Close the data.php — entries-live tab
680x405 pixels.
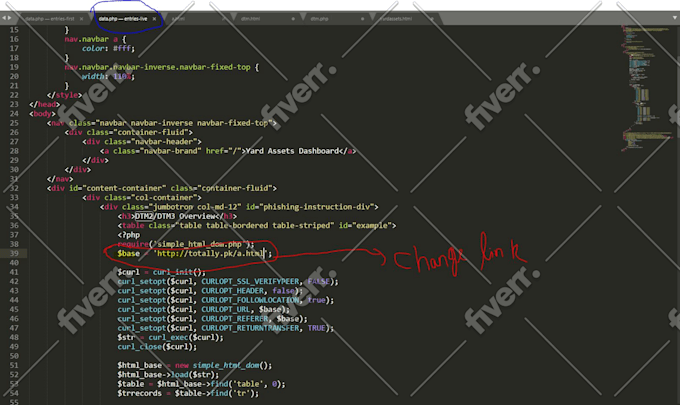(x=154, y=19)
